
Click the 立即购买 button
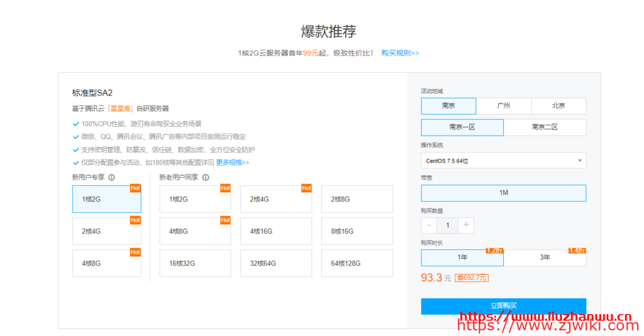(504, 306)
